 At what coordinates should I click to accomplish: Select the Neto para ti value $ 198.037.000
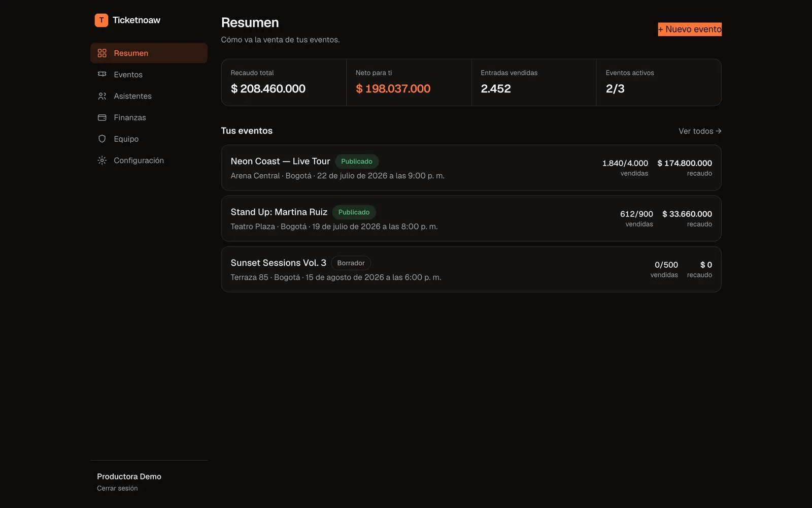pyautogui.click(x=393, y=89)
